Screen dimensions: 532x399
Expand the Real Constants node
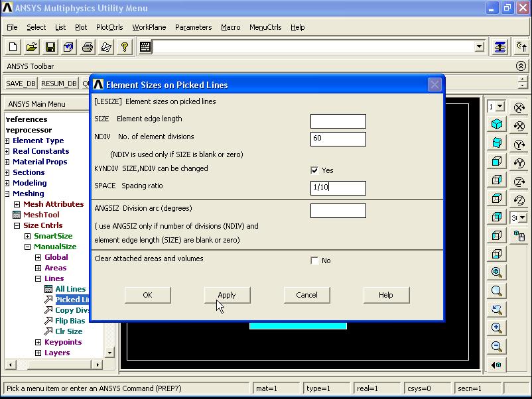tap(7, 151)
